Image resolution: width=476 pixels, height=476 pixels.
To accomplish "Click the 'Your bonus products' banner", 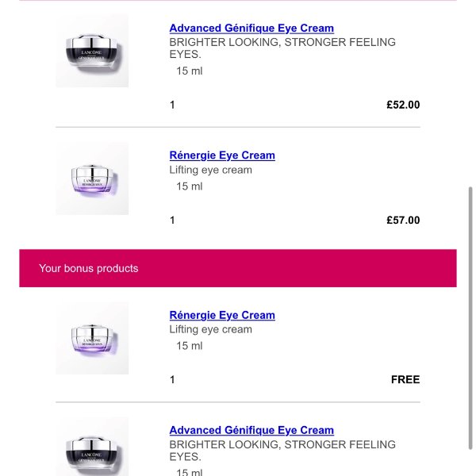I will (238, 268).
